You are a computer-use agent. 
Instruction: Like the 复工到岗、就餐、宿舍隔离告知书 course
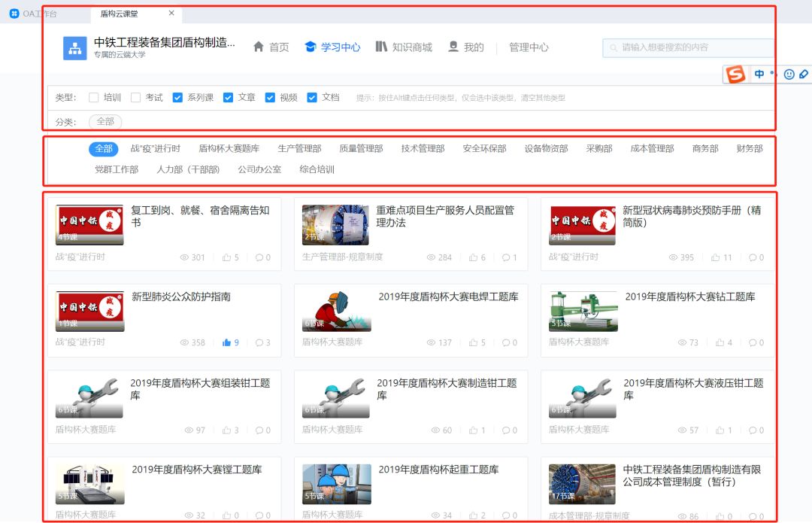(x=226, y=257)
